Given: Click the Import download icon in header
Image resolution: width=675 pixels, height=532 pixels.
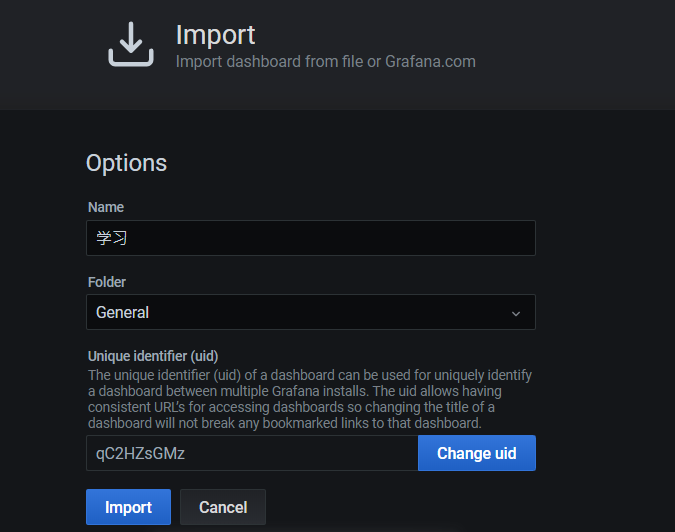Looking at the screenshot, I should 131,44.
